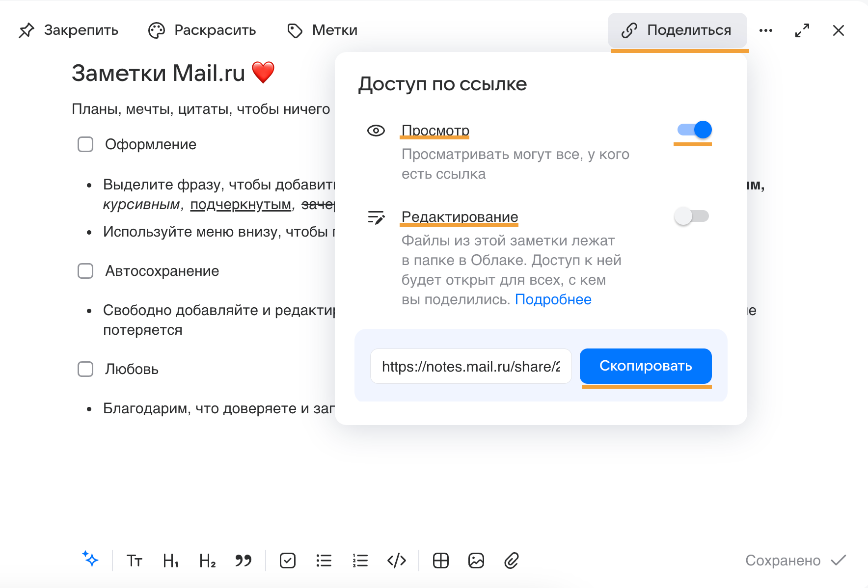Open the Метки tags option
This screenshot has width=868, height=588.
click(x=322, y=30)
